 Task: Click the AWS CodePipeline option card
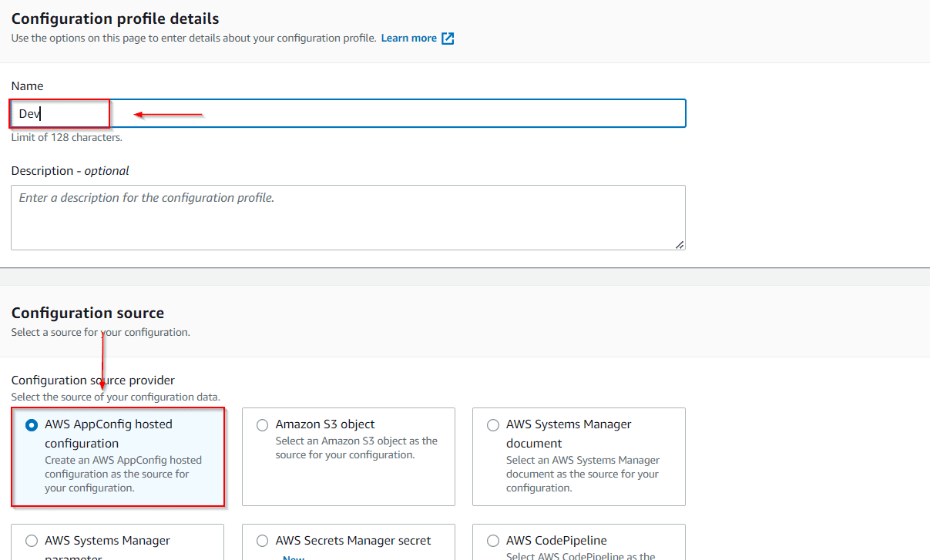[579, 542]
